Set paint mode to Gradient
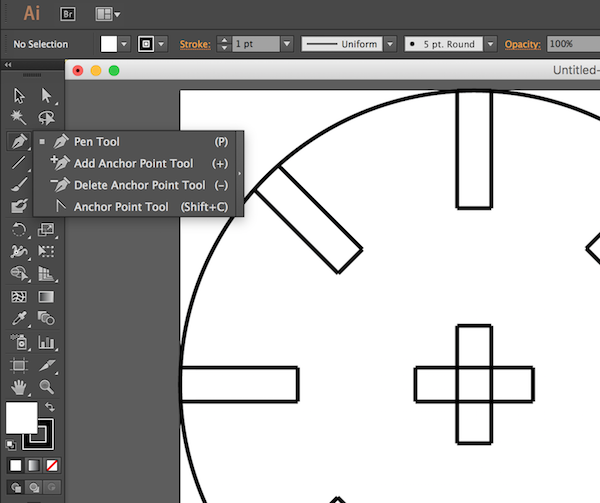 [x=34, y=466]
